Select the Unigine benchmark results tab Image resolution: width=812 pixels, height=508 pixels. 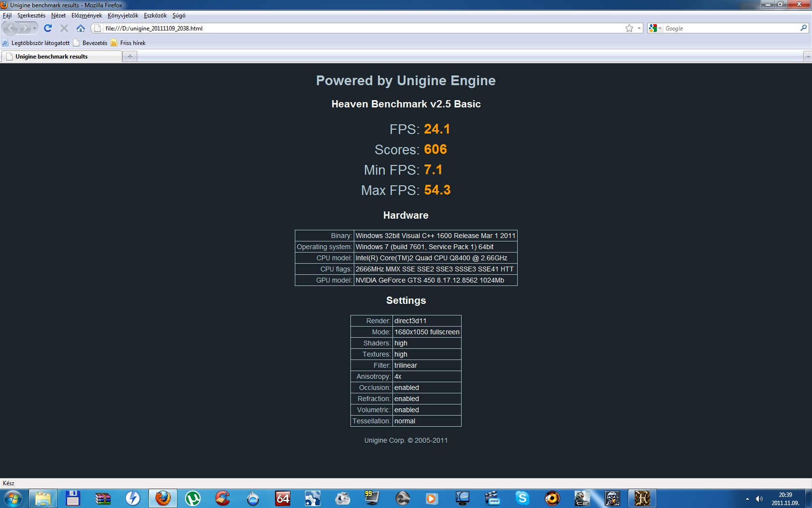pyautogui.click(x=61, y=57)
